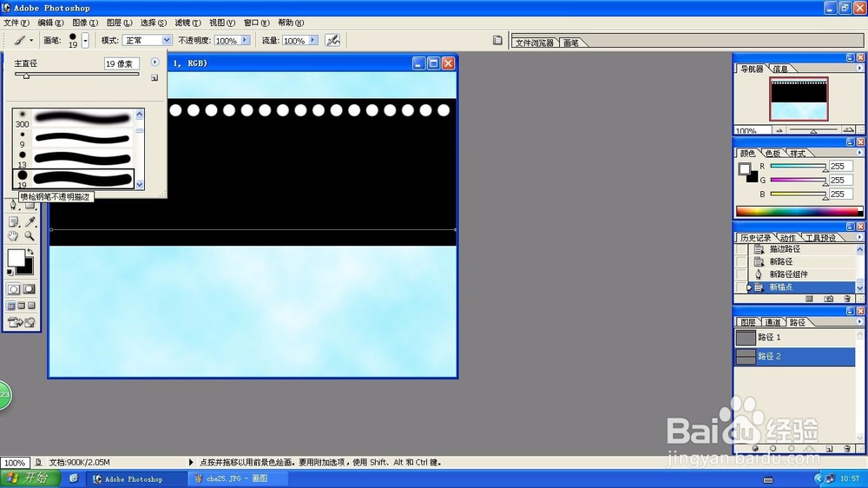Screen dimensions: 868x488
Task: Reset to default foreground/background colors
Action: (x=10, y=272)
